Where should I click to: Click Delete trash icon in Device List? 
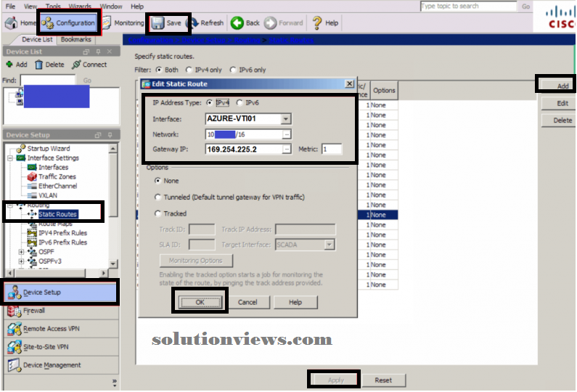click(x=38, y=65)
